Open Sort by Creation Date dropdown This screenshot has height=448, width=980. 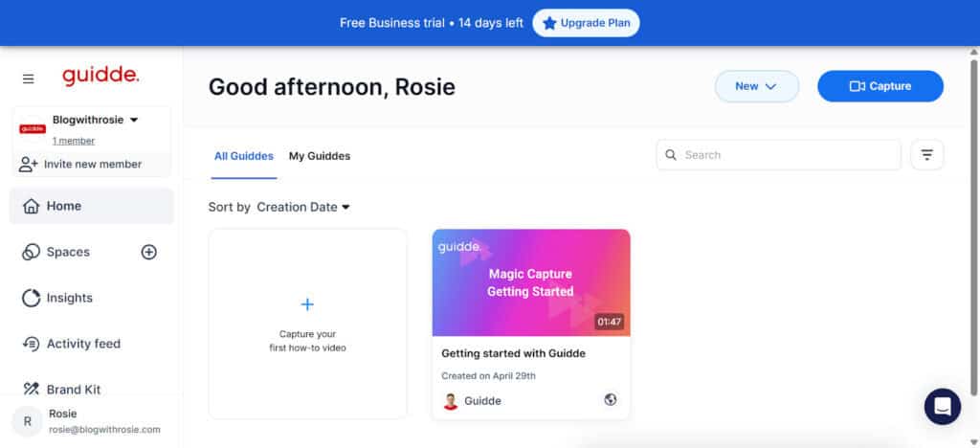tap(303, 207)
